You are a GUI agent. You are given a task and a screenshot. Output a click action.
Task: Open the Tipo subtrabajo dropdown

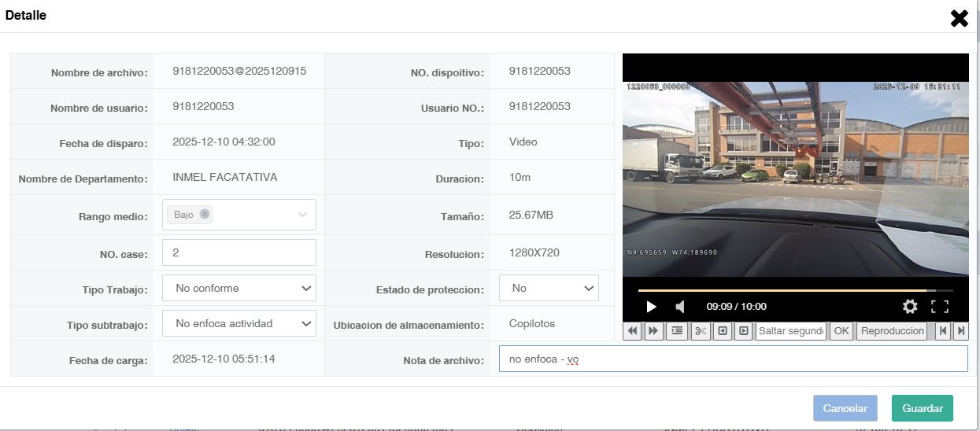[239, 323]
